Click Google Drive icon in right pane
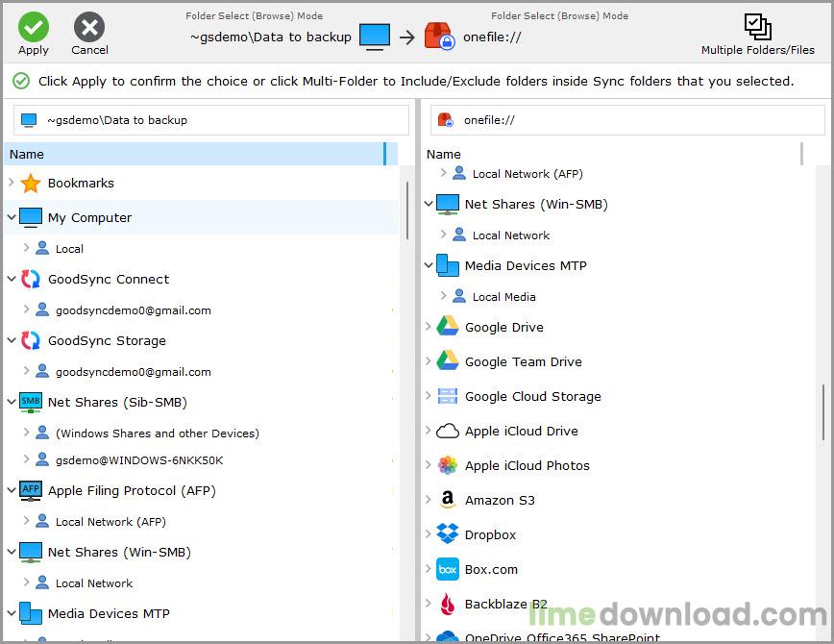The width and height of the screenshot is (834, 644). click(x=448, y=326)
